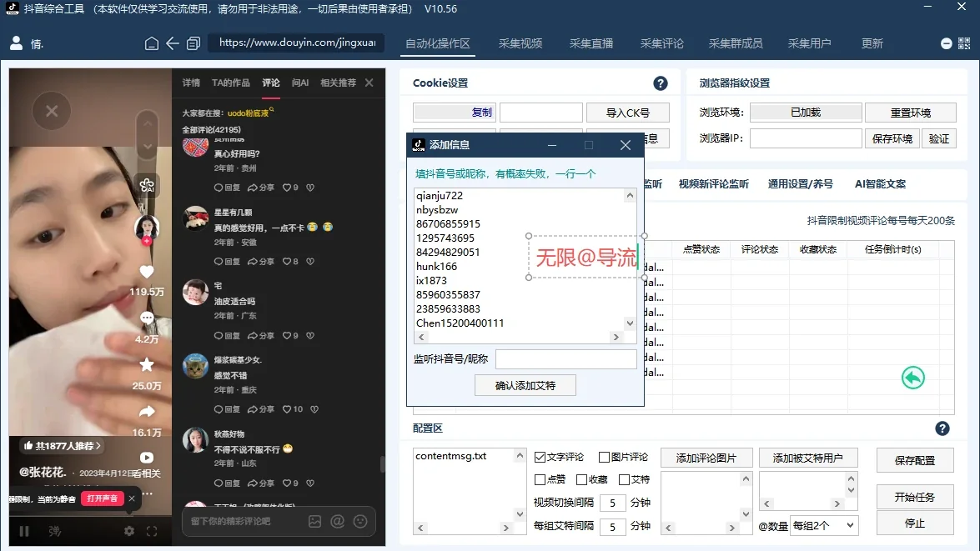Share the video with the arrow icon
The width and height of the screenshot is (980, 551).
(x=147, y=411)
